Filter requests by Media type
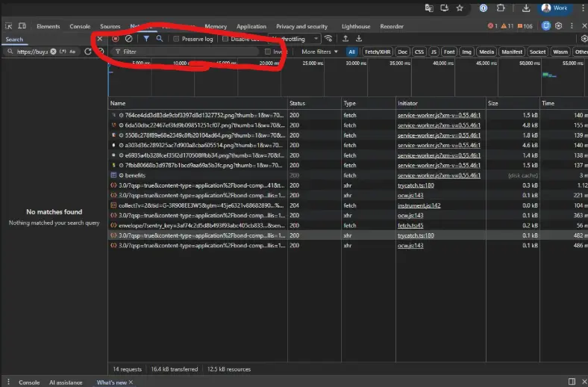This screenshot has height=387, width=588. (487, 52)
